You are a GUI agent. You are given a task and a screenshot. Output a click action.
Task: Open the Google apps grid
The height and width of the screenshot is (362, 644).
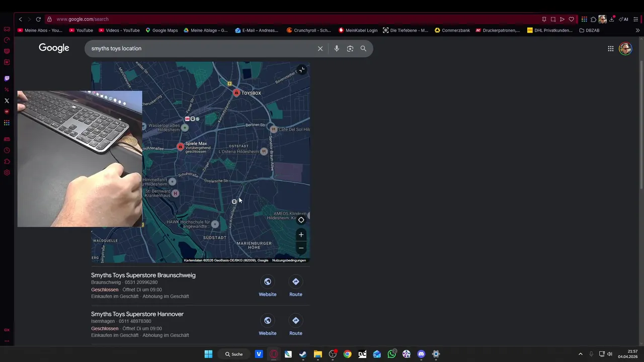coord(610,49)
